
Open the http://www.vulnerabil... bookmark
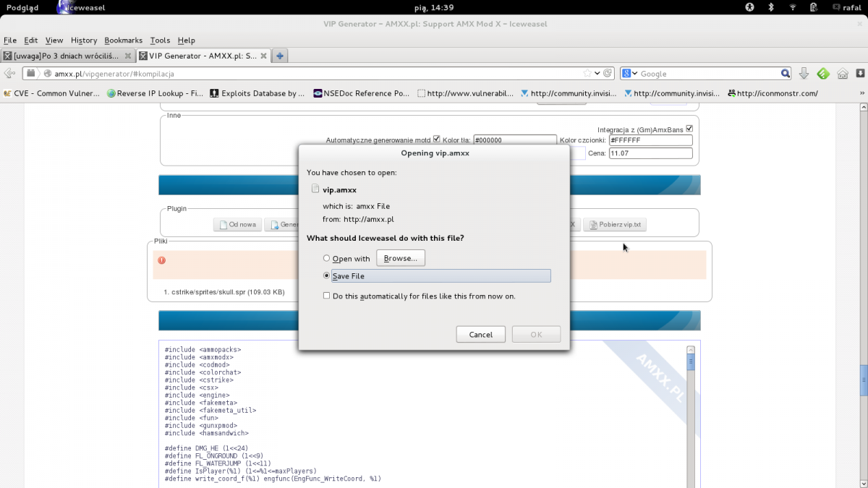466,93
